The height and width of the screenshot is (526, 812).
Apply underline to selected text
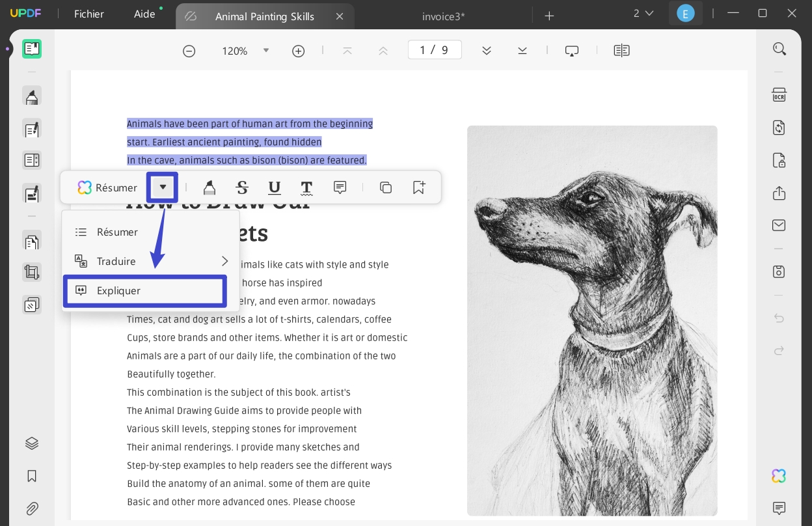point(275,187)
